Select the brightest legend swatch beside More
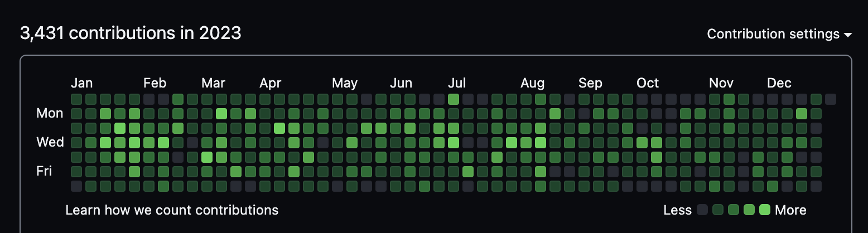The image size is (868, 233). (x=765, y=210)
